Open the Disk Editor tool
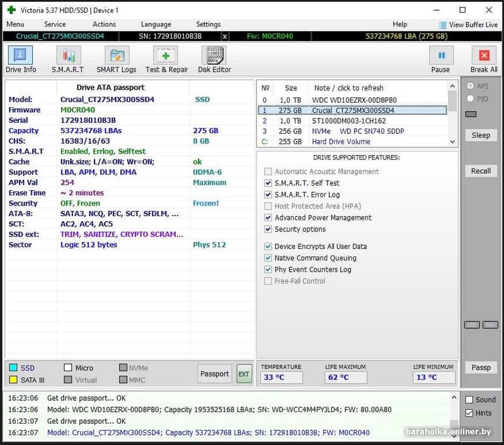Screen dimensions: 504x445 click(214, 55)
